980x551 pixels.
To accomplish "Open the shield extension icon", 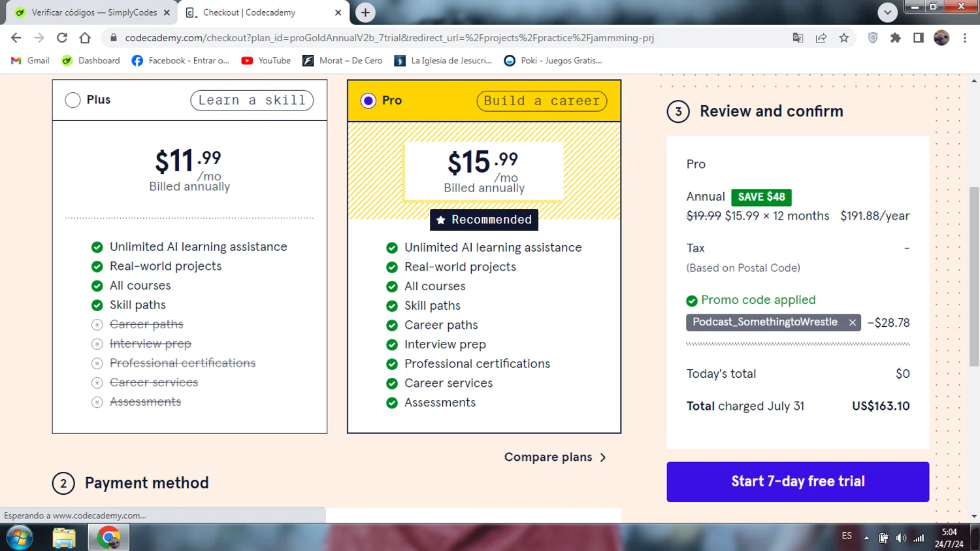I will point(873,38).
